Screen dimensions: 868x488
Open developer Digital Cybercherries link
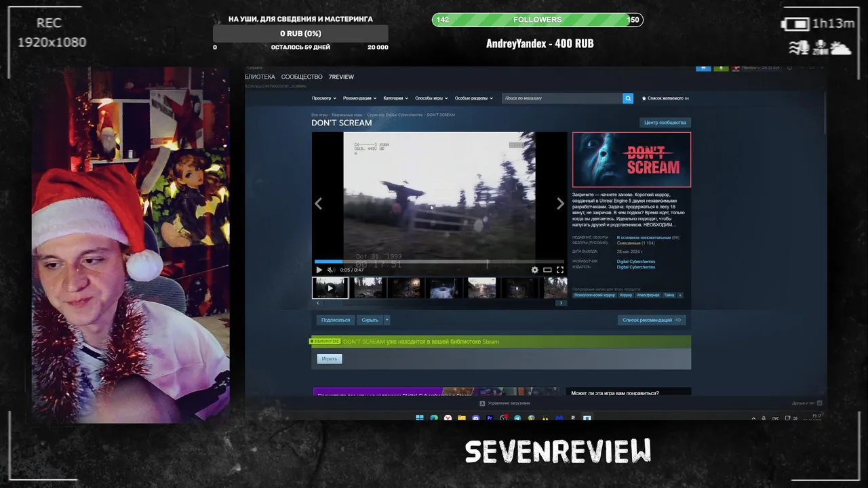[x=636, y=262]
